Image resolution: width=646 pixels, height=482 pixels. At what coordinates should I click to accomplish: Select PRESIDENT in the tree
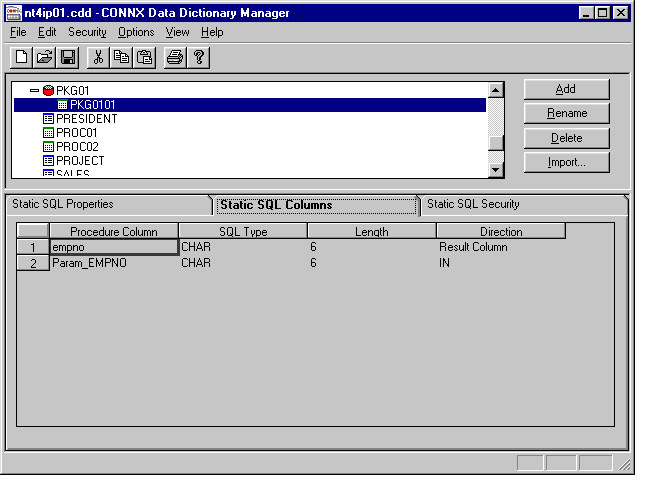click(x=87, y=119)
